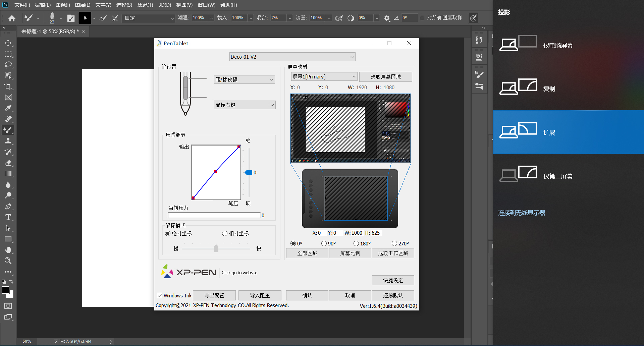Select the 90° rotation option

click(324, 243)
